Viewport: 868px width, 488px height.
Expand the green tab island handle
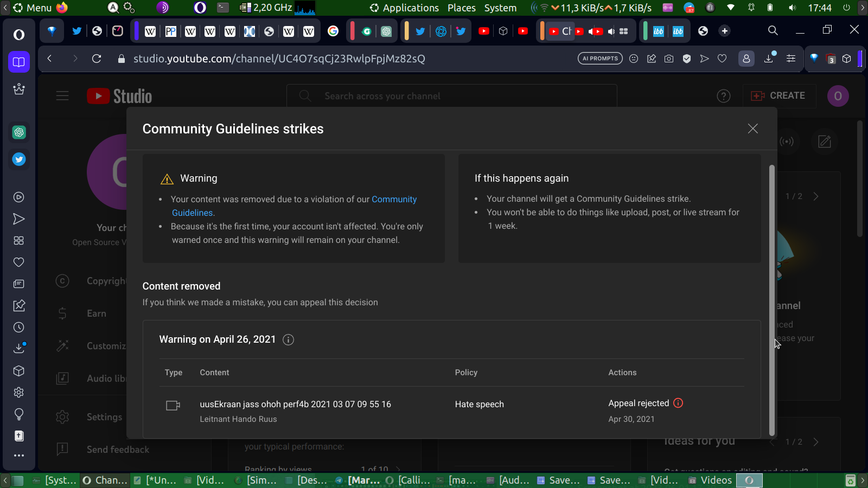645,31
